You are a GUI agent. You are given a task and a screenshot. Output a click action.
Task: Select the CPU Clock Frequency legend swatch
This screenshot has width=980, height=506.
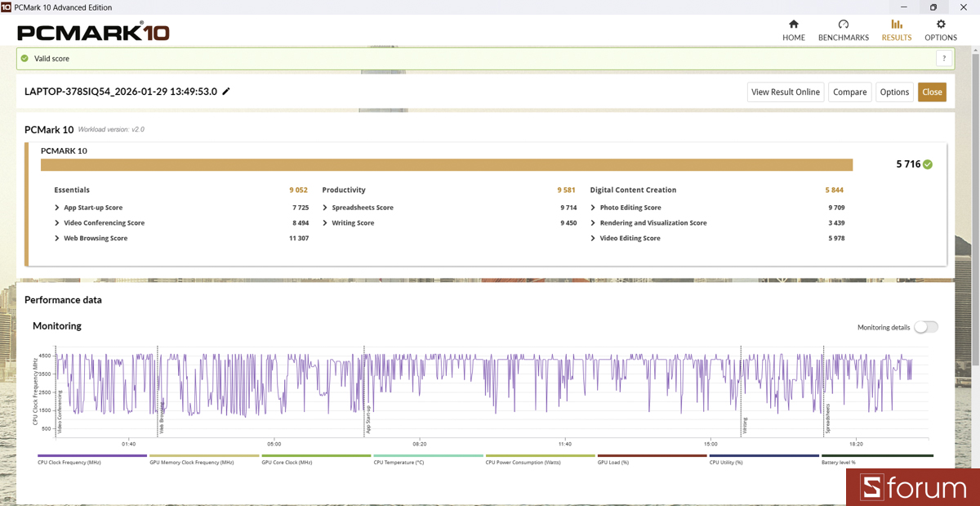91,455
